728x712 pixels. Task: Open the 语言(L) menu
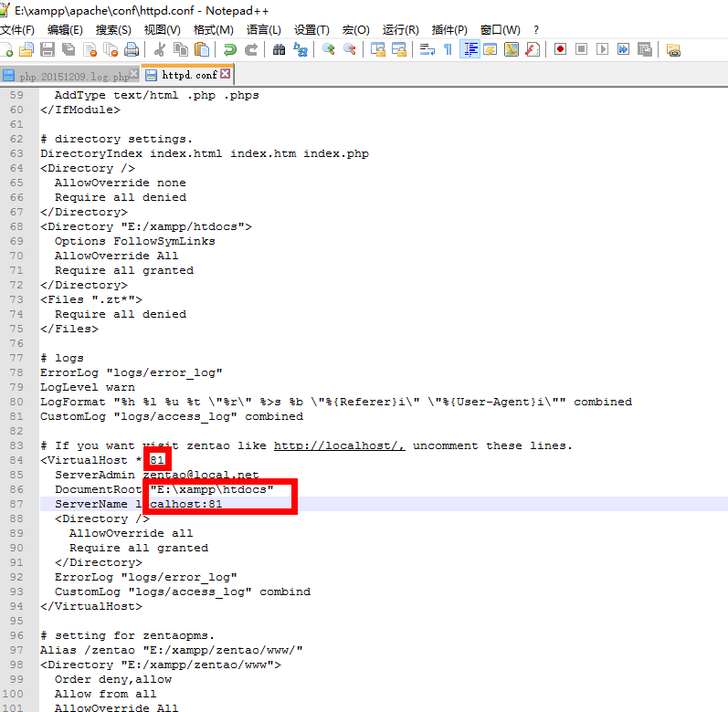click(264, 30)
